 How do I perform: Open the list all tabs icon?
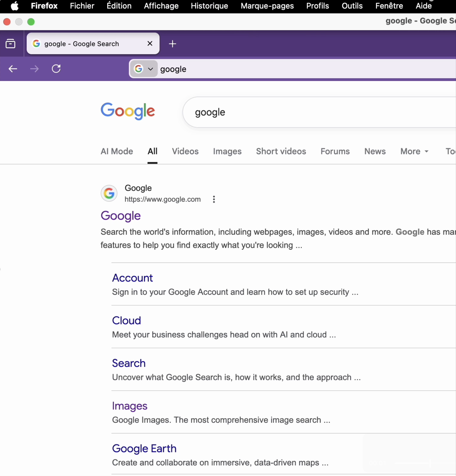pos(11,44)
